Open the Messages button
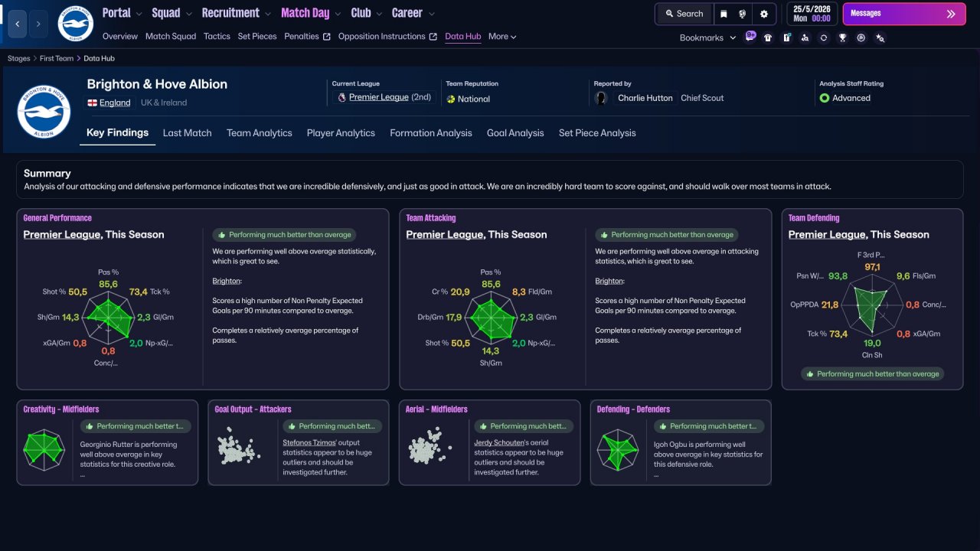The image size is (980, 551). 903,14
